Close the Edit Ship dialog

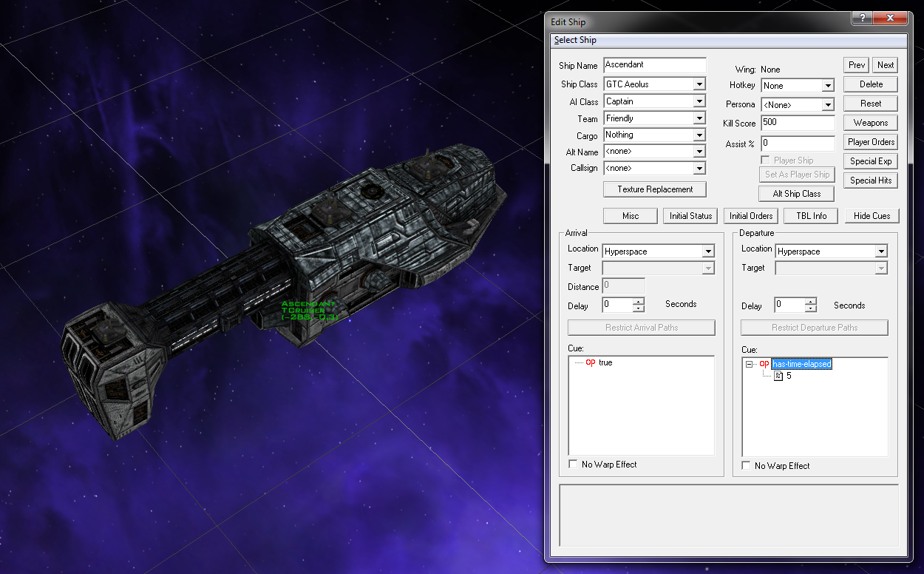tap(889, 18)
